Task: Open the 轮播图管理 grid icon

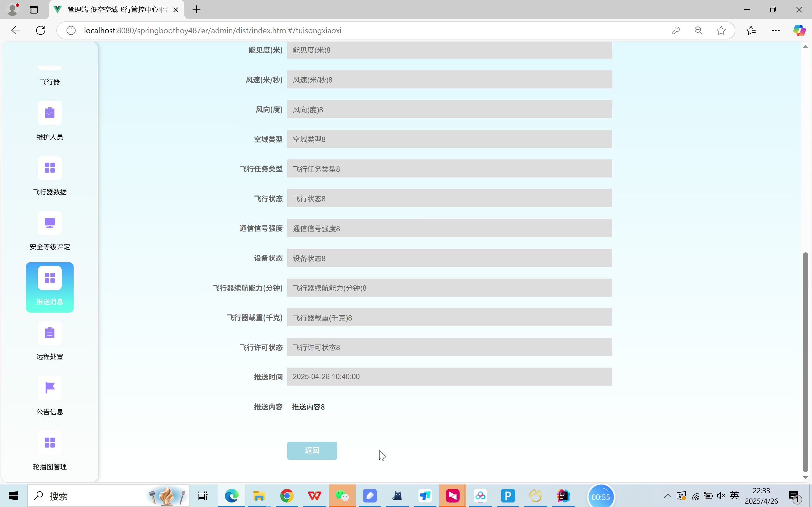Action: point(50,443)
